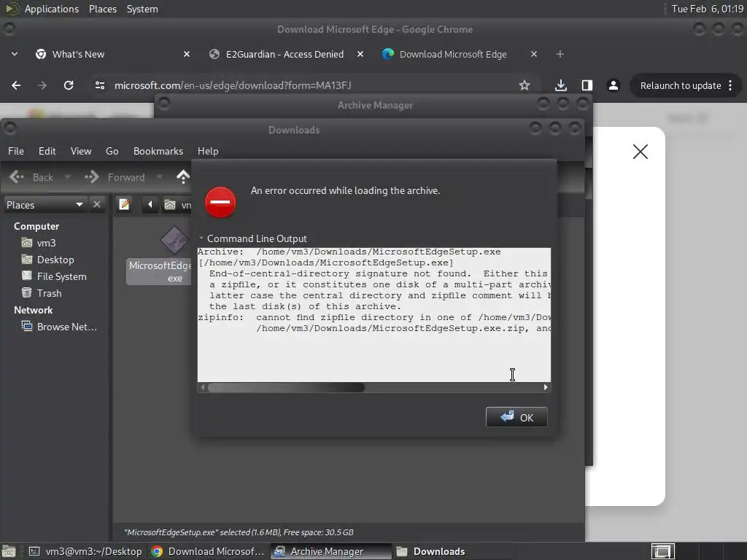747x560 pixels.
Task: Open the Places sidebar dropdown
Action: tap(45, 205)
